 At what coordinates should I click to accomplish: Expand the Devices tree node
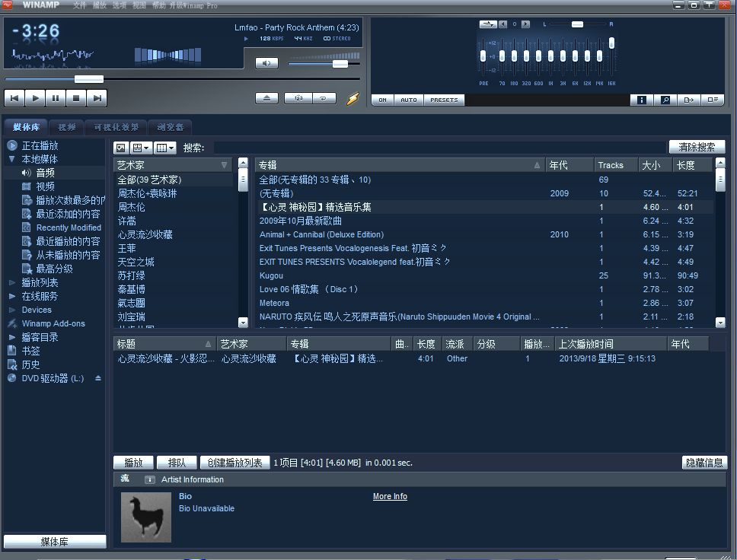(x=11, y=310)
